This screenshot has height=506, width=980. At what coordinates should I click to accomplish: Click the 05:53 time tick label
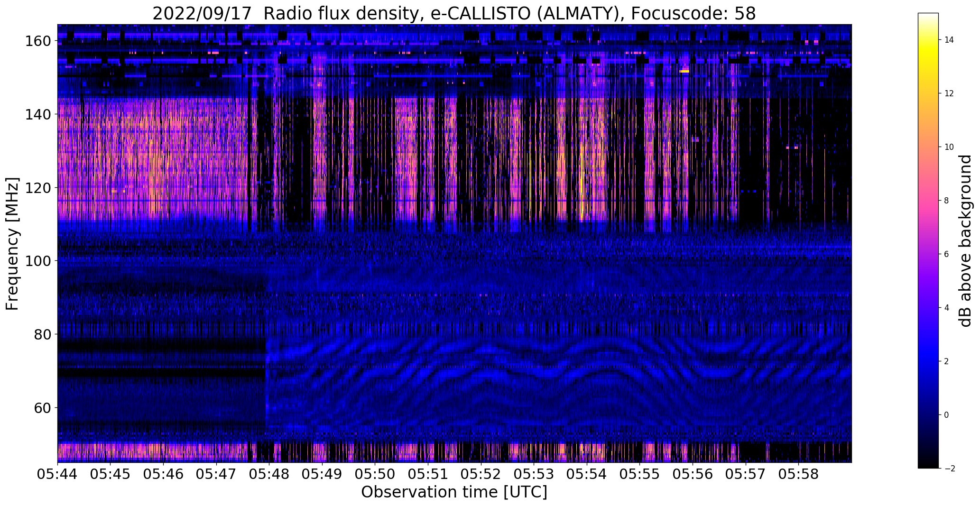coord(534,474)
